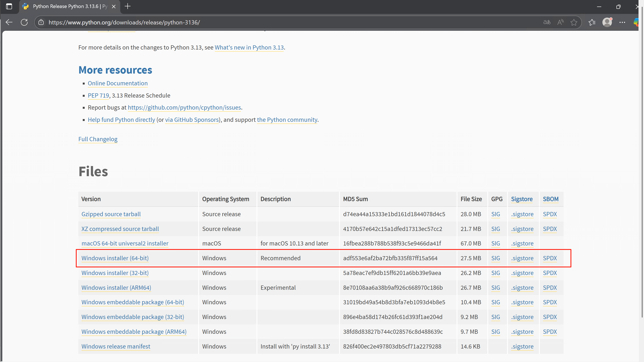Download the XZ compressed source tarball
This screenshot has width=644, height=362.
(120, 229)
